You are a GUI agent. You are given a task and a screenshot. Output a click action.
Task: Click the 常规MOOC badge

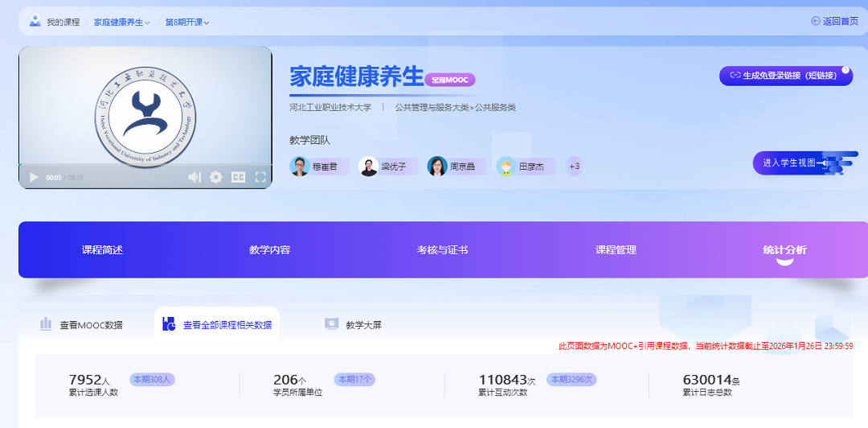coord(450,80)
